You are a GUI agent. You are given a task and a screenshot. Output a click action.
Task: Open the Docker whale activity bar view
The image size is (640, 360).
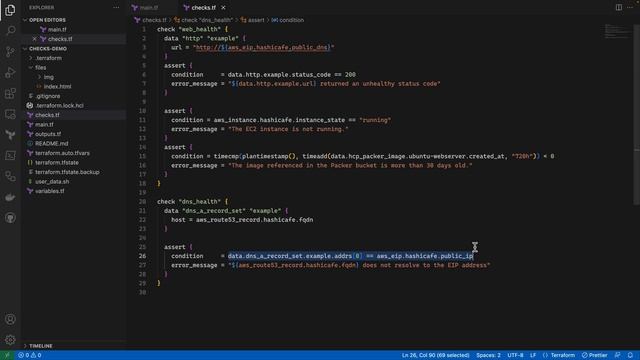(10, 197)
